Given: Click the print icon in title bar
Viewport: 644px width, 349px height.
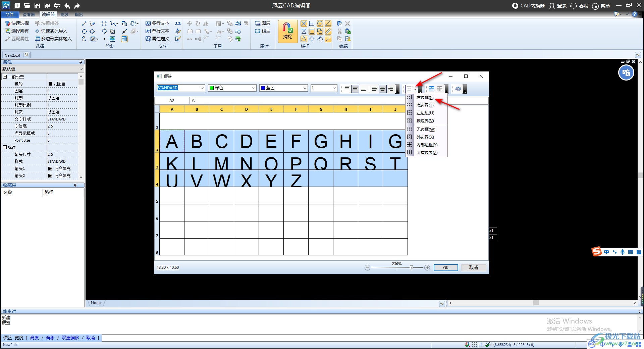Looking at the screenshot, I should [57, 6].
